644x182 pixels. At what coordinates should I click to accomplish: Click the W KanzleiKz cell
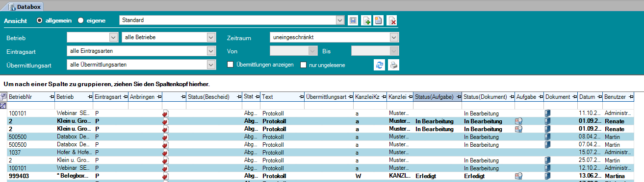tap(370, 176)
